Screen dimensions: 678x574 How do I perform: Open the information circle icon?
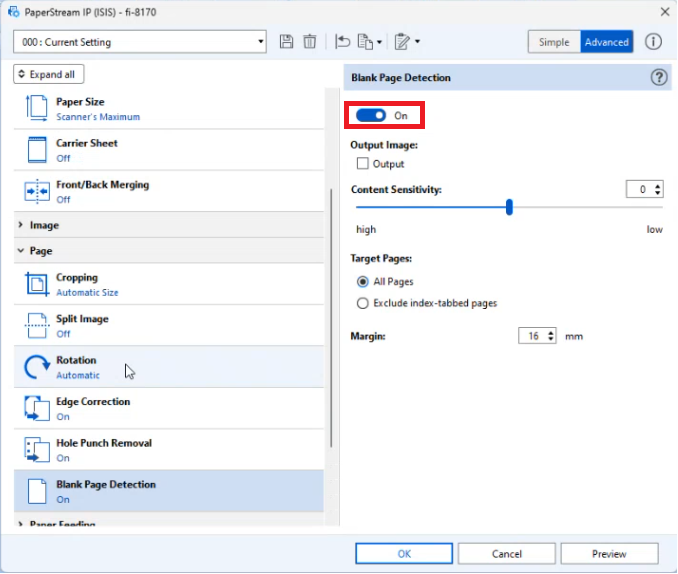click(x=653, y=42)
